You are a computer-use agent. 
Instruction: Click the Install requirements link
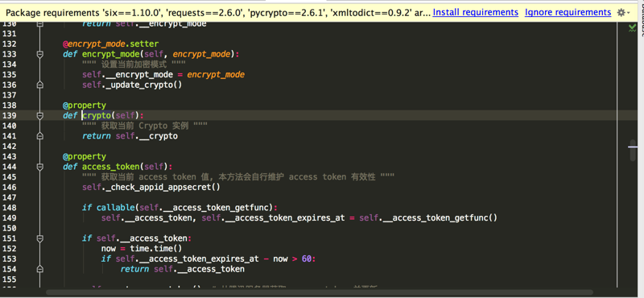tap(475, 12)
